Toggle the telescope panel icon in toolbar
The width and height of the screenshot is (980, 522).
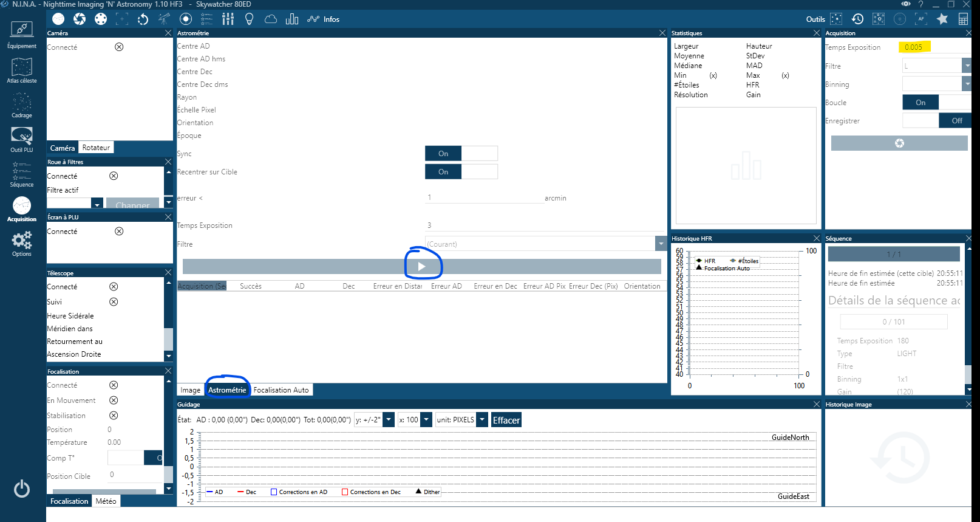(x=165, y=19)
